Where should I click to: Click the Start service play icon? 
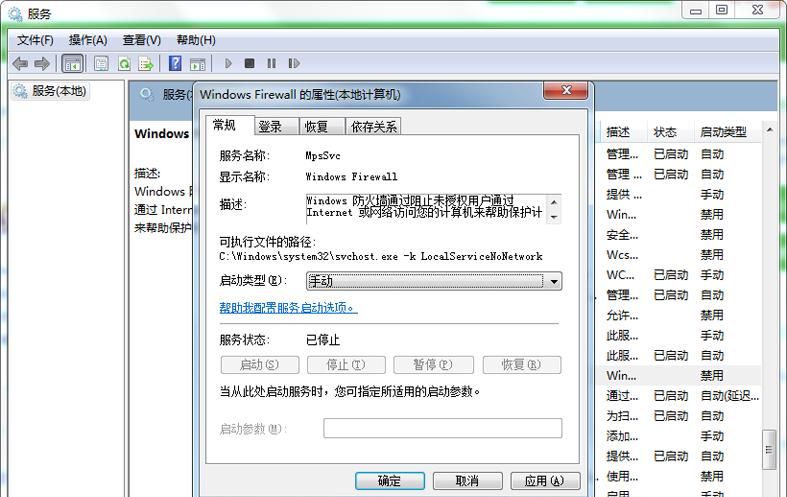(x=228, y=63)
